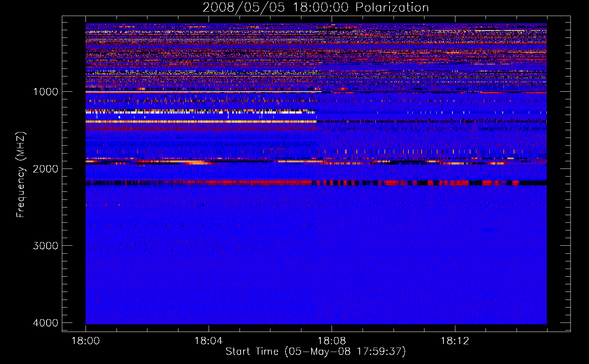Viewport: 589px width, 364px height.
Task: Click the 'Start Time (05-May-08 17:59:37)' axis label
Action: (316, 351)
